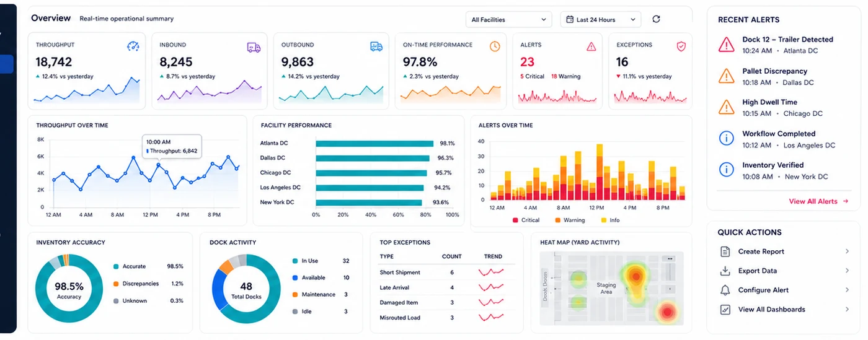868x340 pixels.
Task: Click the 10:00 AM throughput data point
Action: [159, 165]
